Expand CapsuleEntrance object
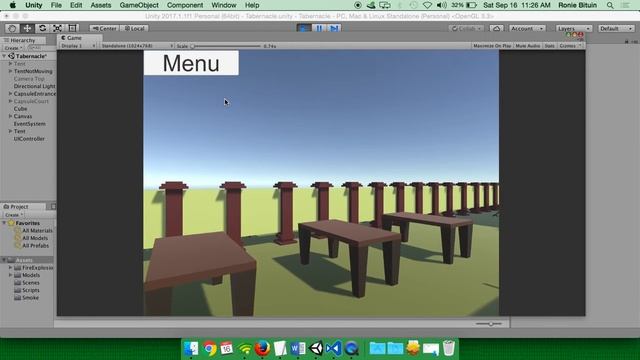Image resolution: width=640 pixels, height=360 pixels. pyautogui.click(x=10, y=93)
